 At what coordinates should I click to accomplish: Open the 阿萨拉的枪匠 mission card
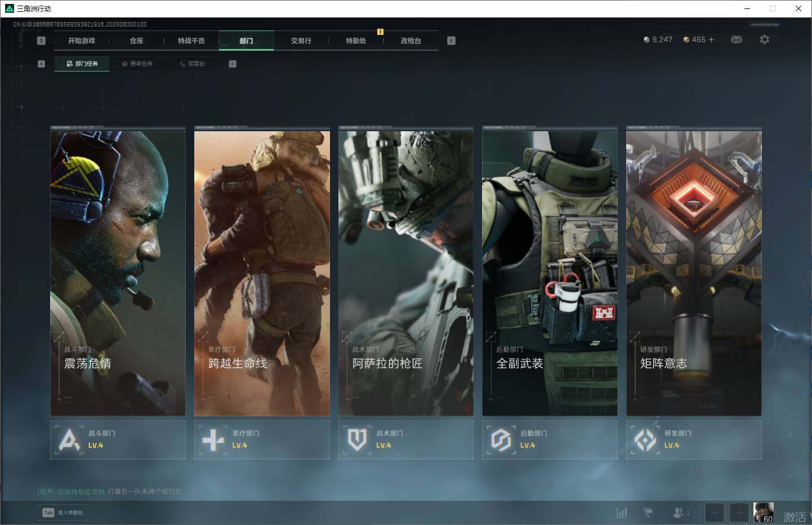[x=406, y=272]
